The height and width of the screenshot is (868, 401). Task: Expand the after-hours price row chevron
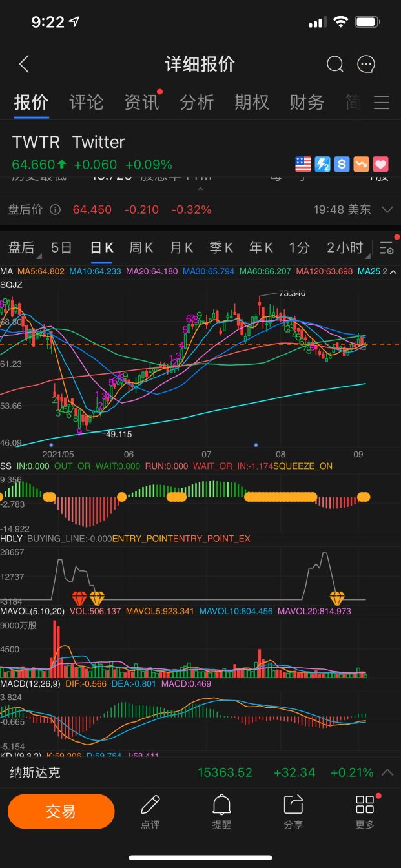387,210
